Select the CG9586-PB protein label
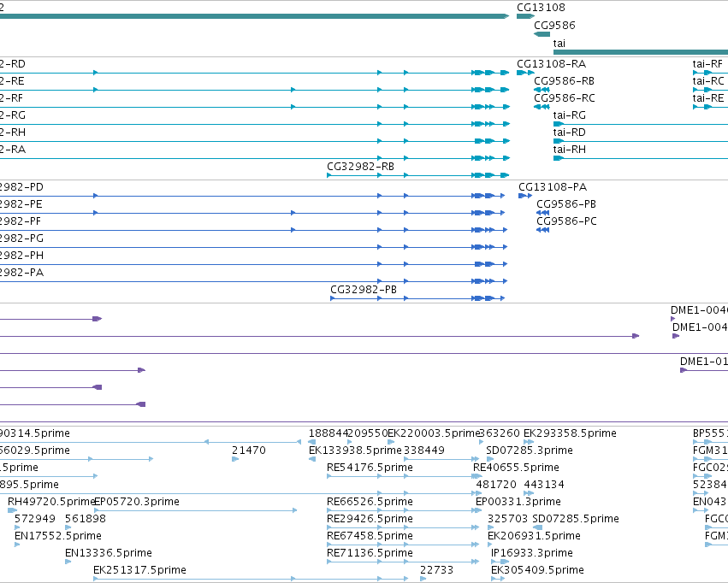 click(x=566, y=204)
